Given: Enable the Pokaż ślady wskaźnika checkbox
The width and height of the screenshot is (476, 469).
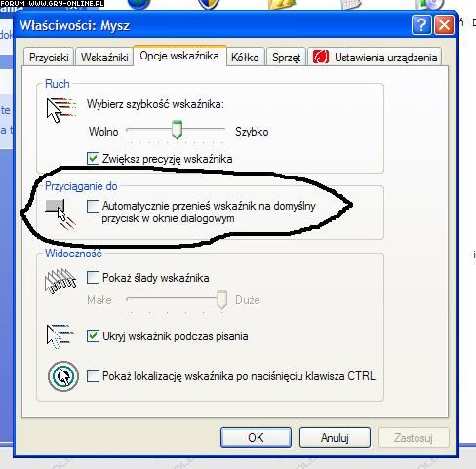Looking at the screenshot, I should [93, 278].
